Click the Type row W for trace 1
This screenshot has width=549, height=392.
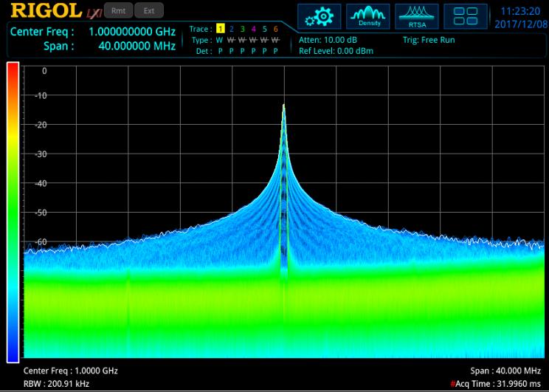(x=220, y=41)
